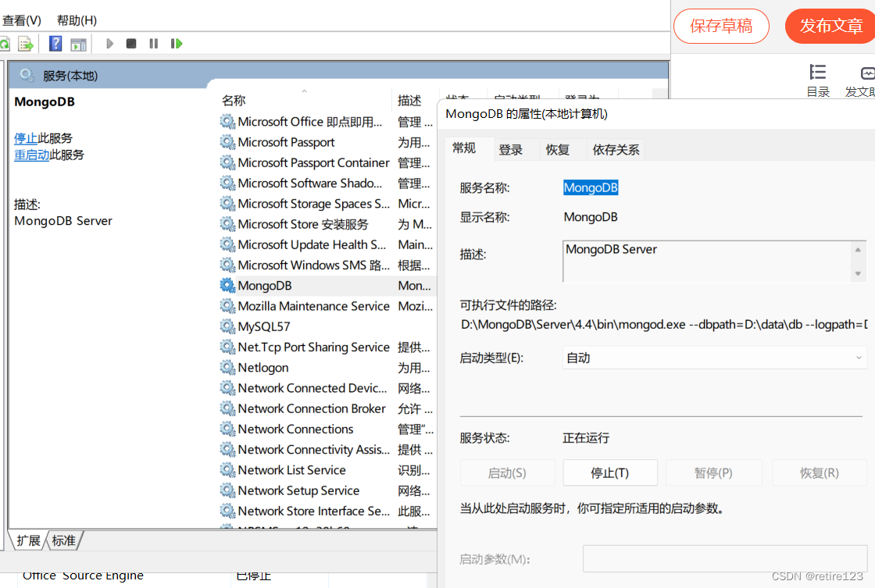Screen dimensions: 875x588
Task: Click the gear icon of Network Connection Broker
Action: click(227, 408)
